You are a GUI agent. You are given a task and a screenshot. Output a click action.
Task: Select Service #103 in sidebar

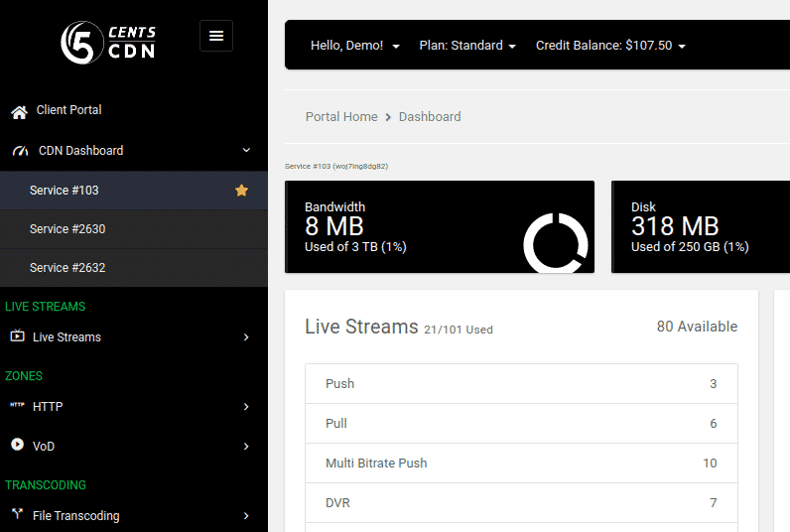pos(134,191)
